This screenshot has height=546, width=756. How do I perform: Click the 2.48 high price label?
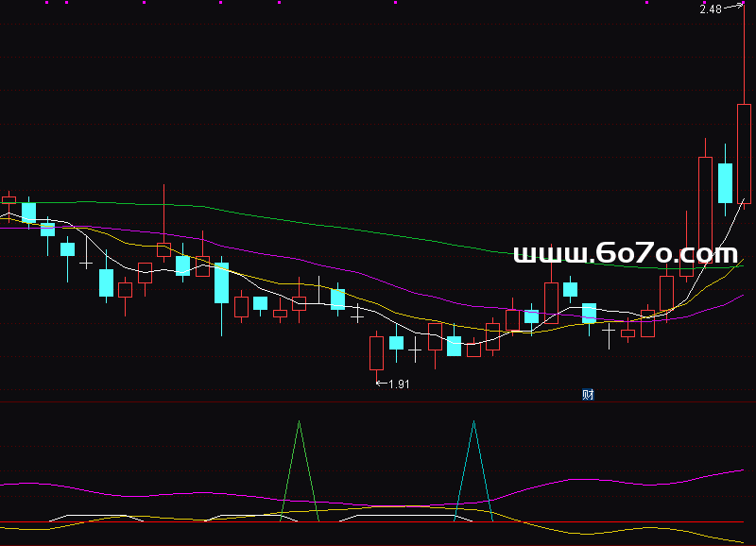tap(710, 9)
